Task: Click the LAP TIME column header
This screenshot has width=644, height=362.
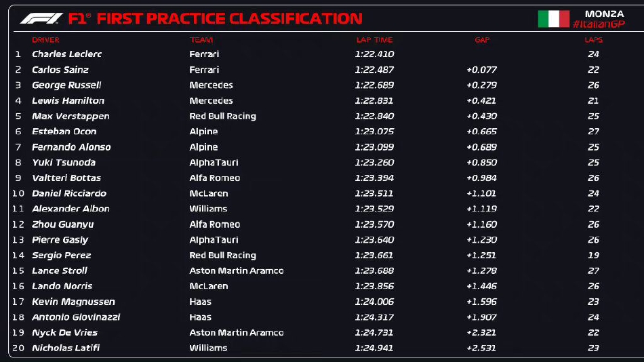Action: (374, 40)
